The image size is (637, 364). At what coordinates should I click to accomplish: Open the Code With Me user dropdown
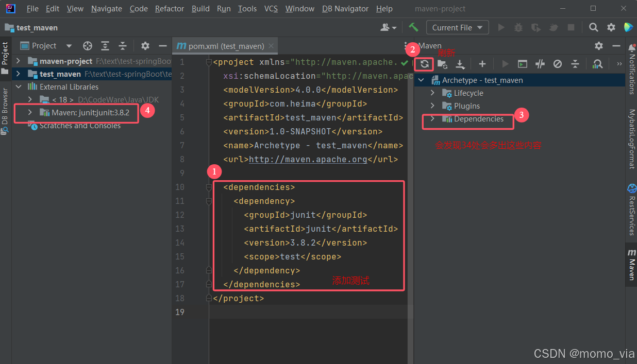389,27
